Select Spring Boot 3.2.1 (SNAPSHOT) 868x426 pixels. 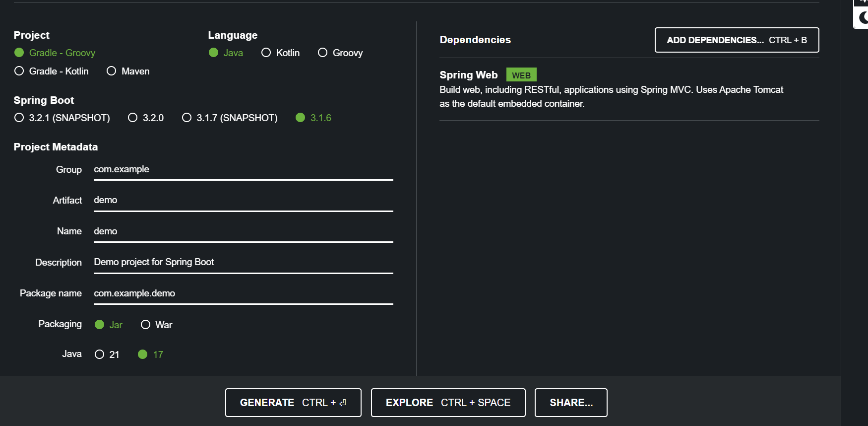point(62,118)
